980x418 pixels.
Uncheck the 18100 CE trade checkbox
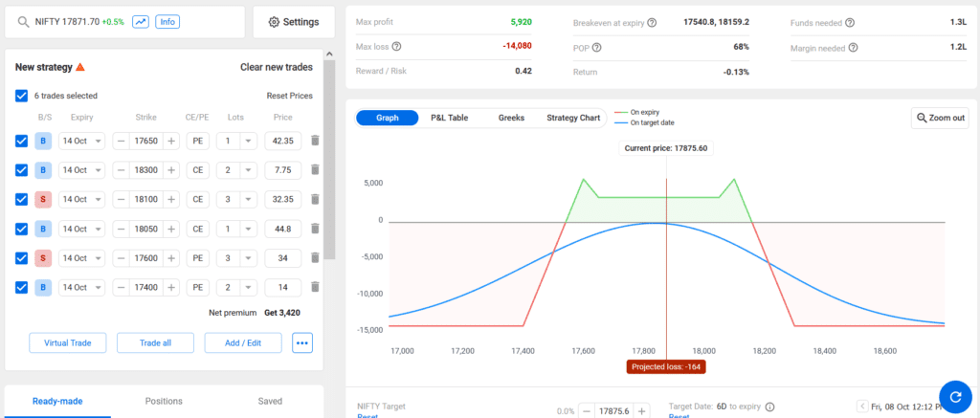[21, 199]
